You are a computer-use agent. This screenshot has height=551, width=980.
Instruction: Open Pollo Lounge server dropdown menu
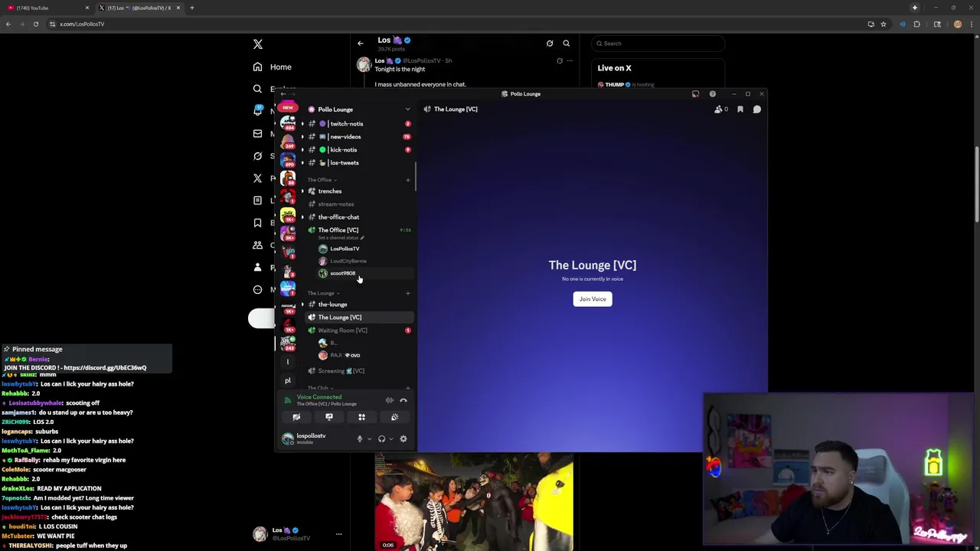pyautogui.click(x=407, y=109)
